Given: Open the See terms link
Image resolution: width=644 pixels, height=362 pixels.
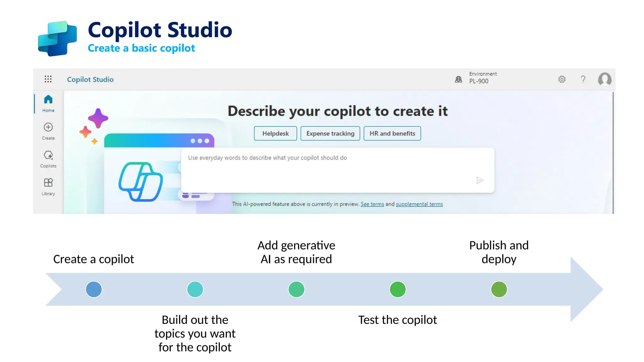Looking at the screenshot, I should pos(372,204).
